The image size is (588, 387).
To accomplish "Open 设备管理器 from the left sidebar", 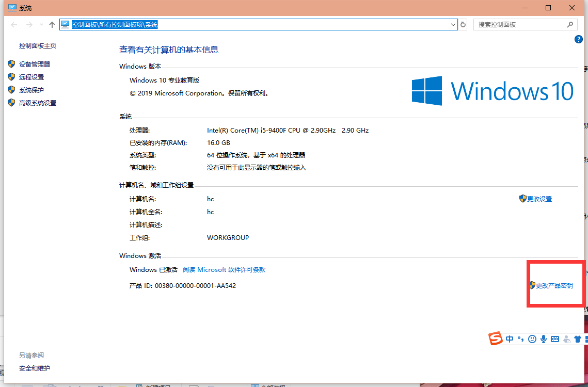I will [35, 64].
